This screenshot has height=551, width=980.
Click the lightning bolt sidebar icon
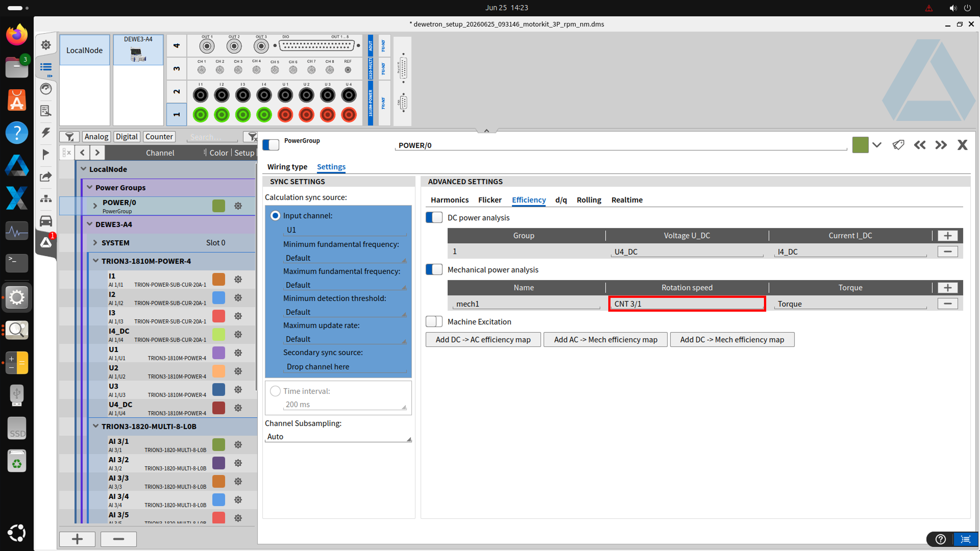(46, 132)
